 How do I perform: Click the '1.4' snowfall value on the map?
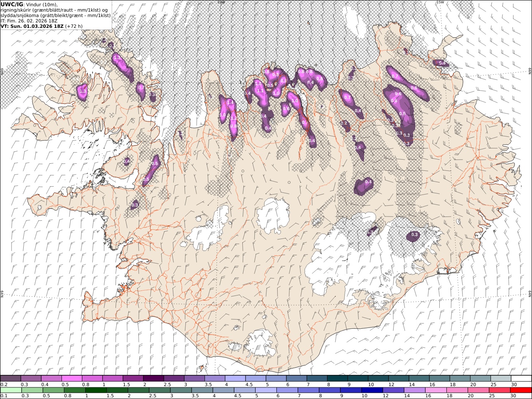(x=229, y=102)
